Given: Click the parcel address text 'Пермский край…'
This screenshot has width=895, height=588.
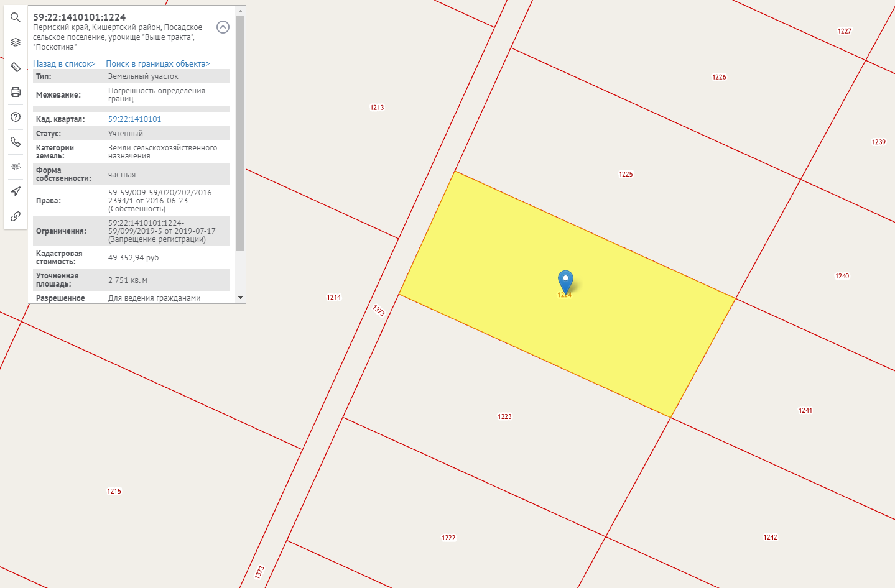Looking at the screenshot, I should 118,37.
